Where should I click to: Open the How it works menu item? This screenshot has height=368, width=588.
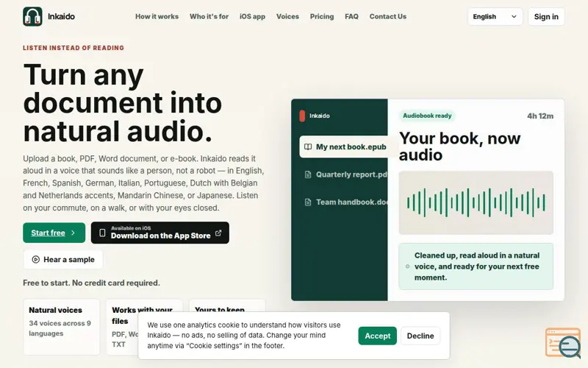coord(157,16)
